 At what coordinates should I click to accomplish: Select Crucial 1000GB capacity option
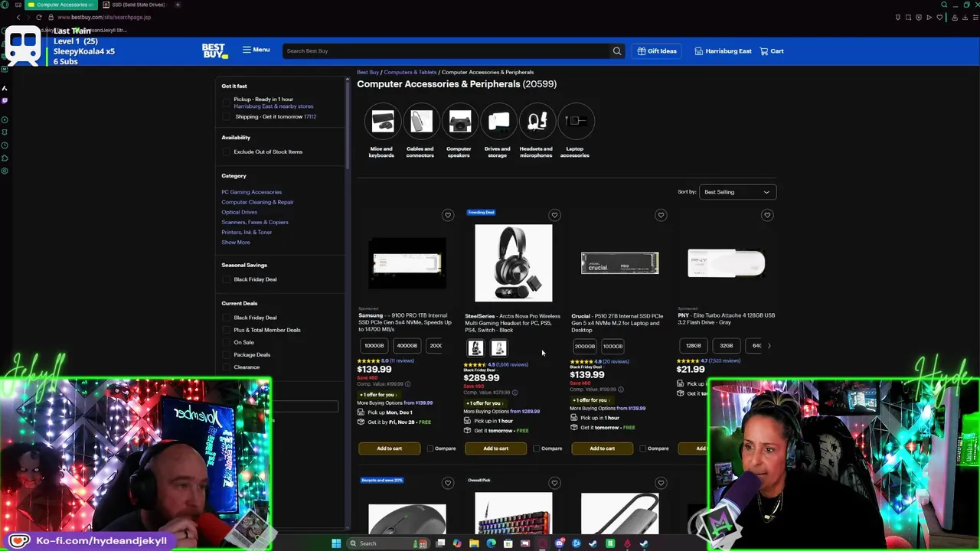pyautogui.click(x=612, y=346)
